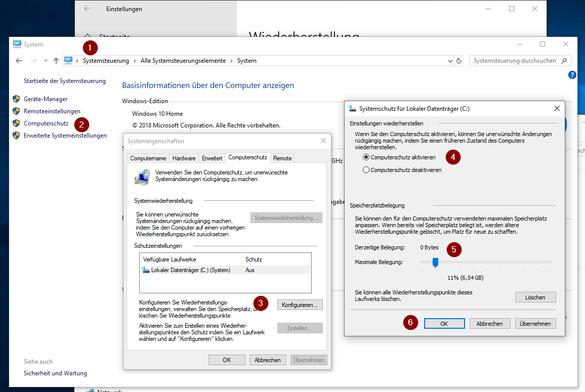Viewport: 585px width, 392px height.
Task: Click Systemsteuerung breadcrumb item
Action: (106, 61)
